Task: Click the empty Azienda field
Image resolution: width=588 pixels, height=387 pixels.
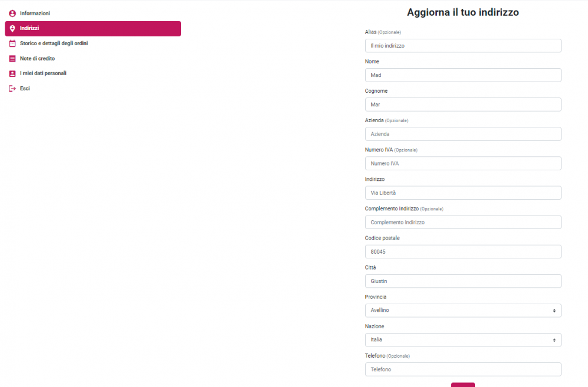Action: coord(463,134)
